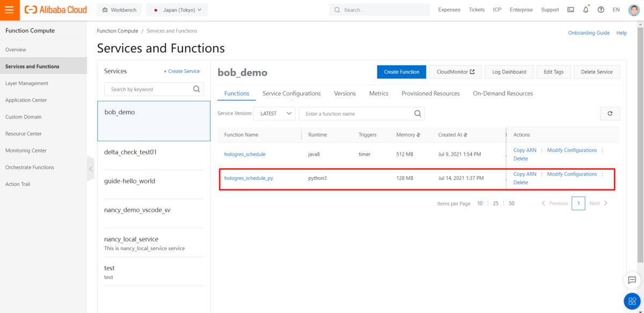Click Create Service link
Viewport: 644px width, 313px height.
[x=182, y=71]
